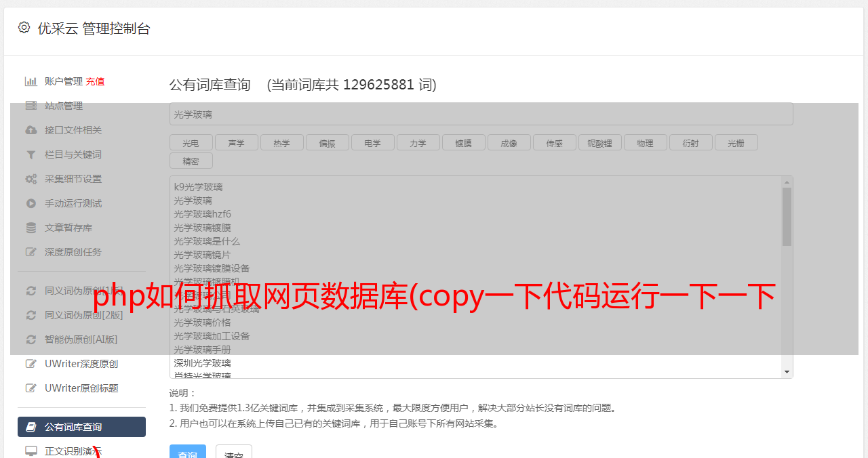
Task: Choose the 镀膜 tag
Action: coord(463,142)
